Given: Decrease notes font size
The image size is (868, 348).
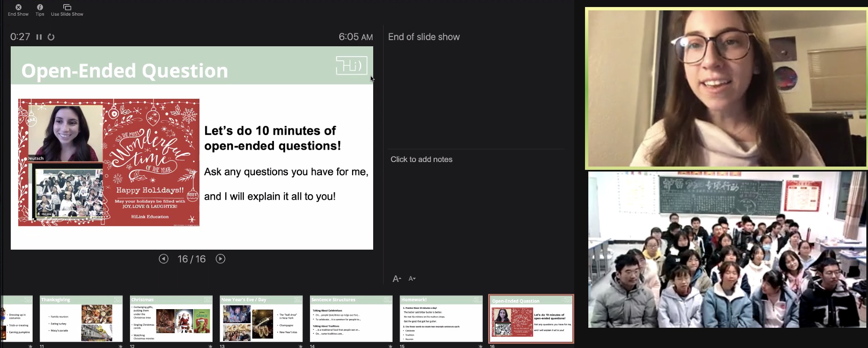Looking at the screenshot, I should pos(412,279).
